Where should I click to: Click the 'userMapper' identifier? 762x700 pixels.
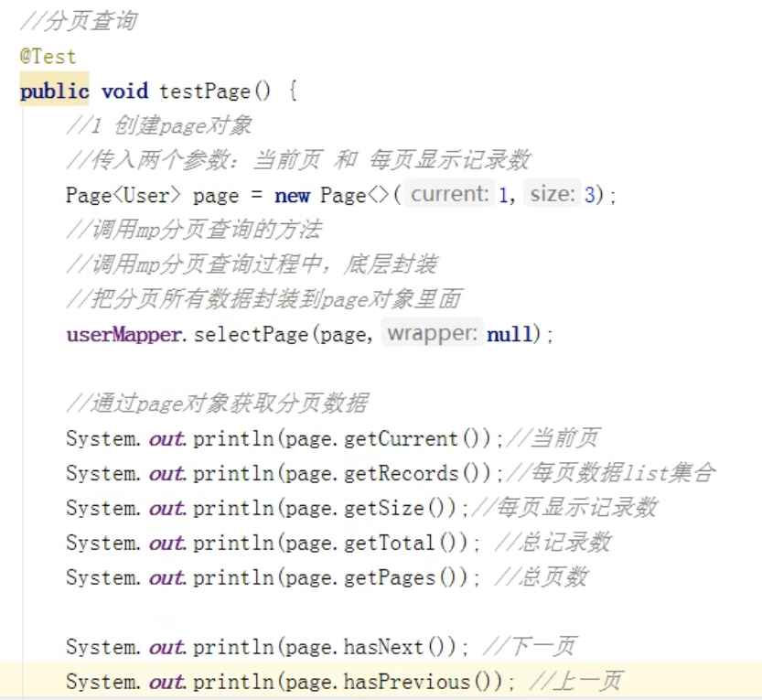(124, 335)
